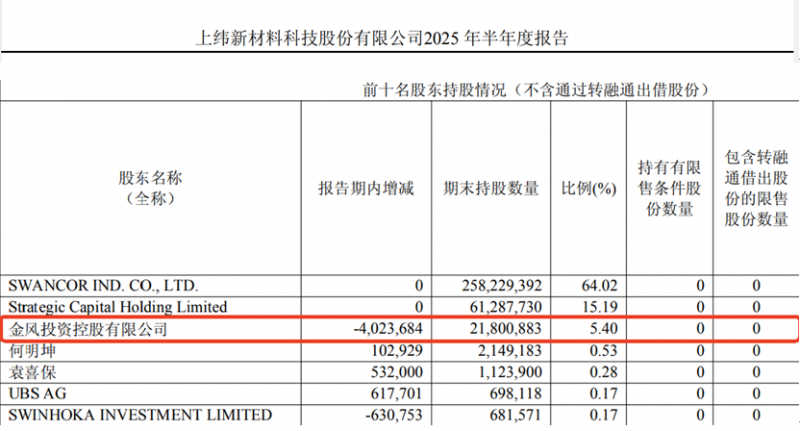Click the percentage 15.19
800x431 pixels.
pos(599,307)
